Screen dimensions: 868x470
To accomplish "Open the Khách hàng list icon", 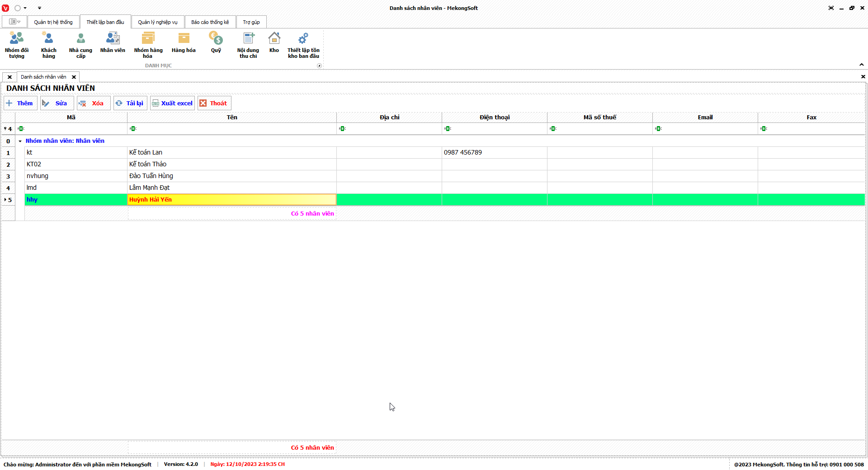I will [48, 45].
